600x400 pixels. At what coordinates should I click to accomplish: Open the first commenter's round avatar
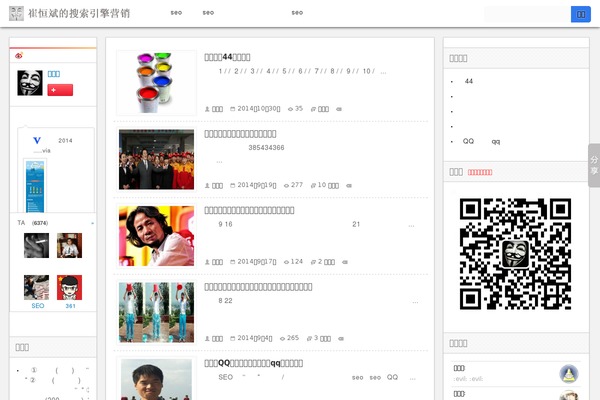[x=569, y=374]
